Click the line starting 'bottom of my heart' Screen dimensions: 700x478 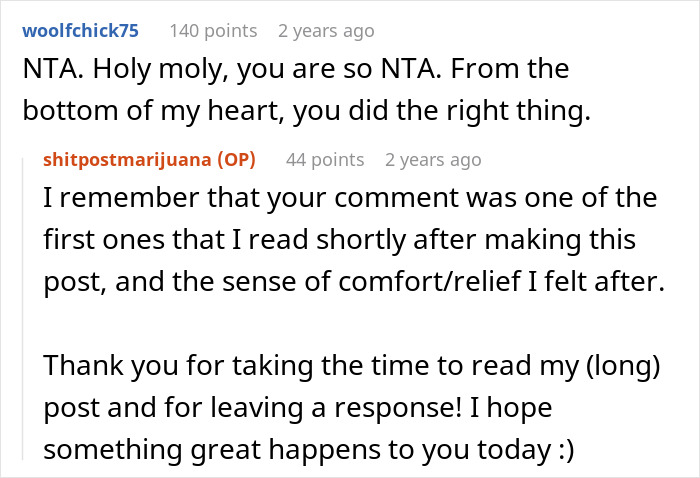pyautogui.click(x=300, y=113)
